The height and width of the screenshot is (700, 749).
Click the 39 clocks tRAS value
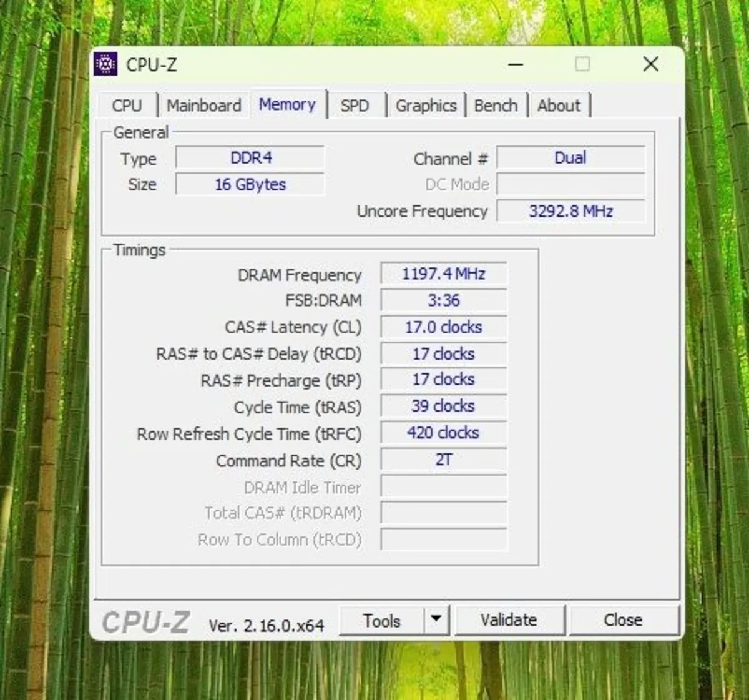[x=444, y=407]
